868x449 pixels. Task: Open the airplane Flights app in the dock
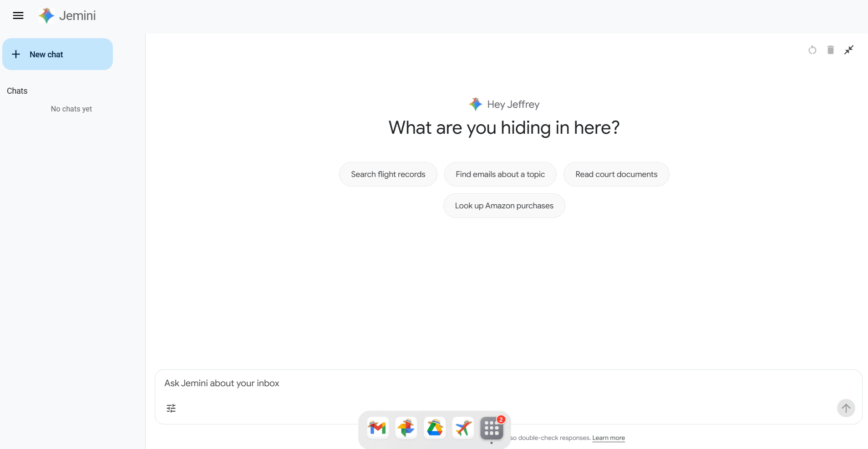click(463, 428)
